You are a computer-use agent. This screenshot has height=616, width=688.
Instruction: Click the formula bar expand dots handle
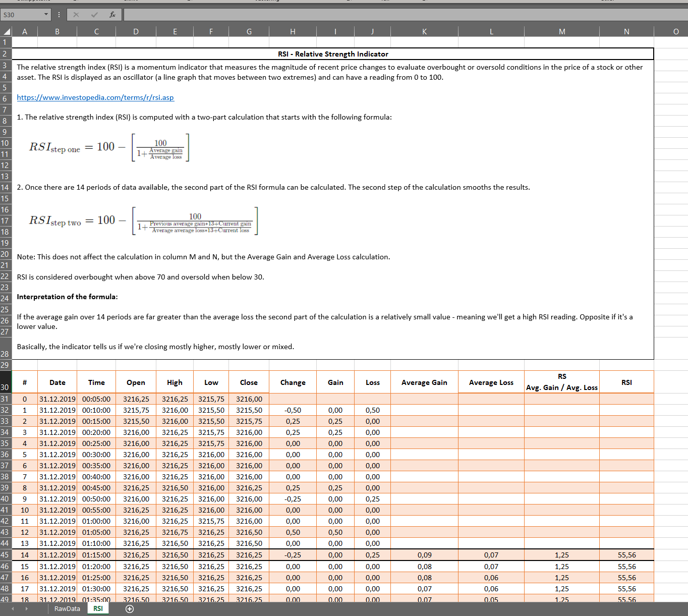coord(59,15)
